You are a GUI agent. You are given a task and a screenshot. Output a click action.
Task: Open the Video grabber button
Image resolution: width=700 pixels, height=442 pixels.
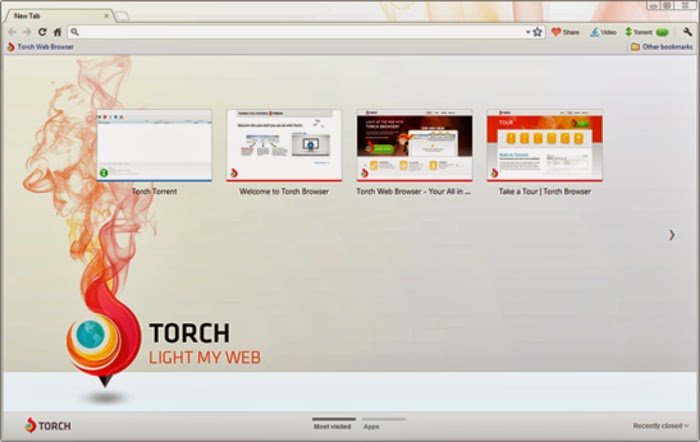(x=603, y=32)
